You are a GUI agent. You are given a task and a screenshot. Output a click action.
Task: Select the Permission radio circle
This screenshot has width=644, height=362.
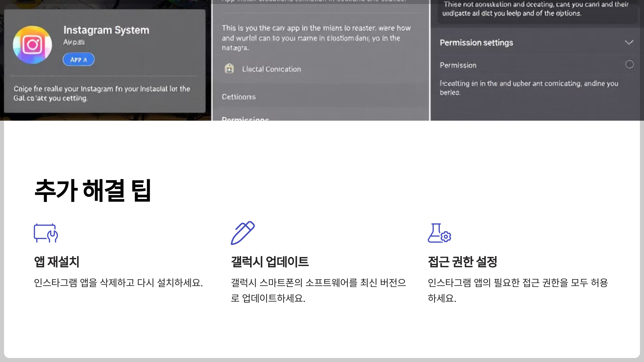pos(629,64)
